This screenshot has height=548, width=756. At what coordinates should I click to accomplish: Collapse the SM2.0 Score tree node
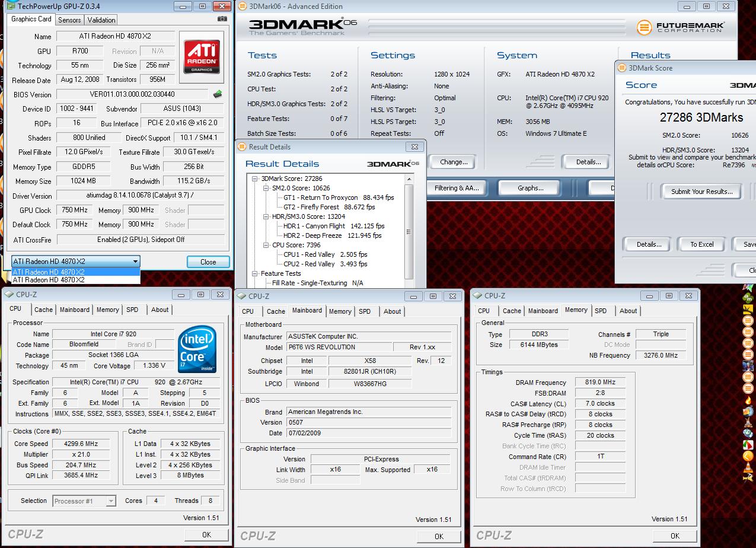(266, 188)
